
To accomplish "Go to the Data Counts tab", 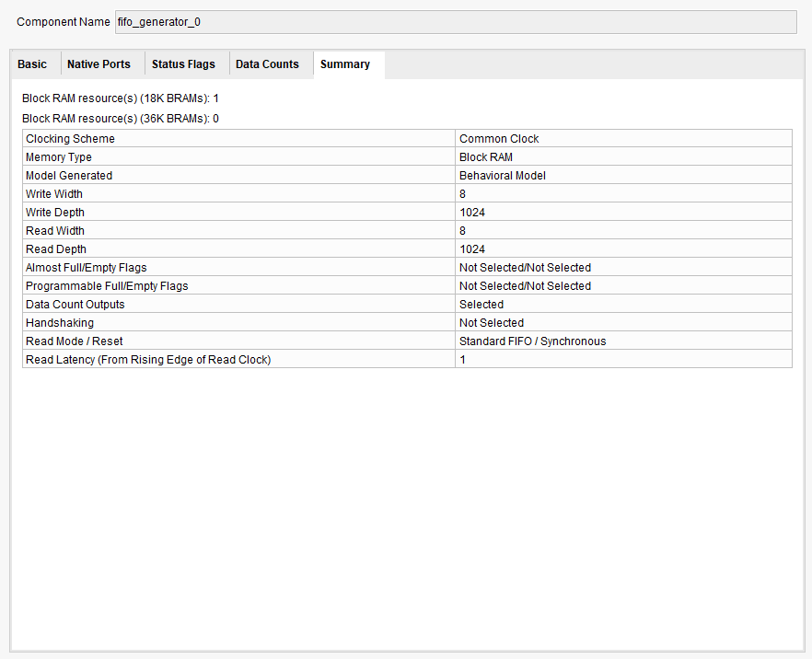I will click(267, 64).
